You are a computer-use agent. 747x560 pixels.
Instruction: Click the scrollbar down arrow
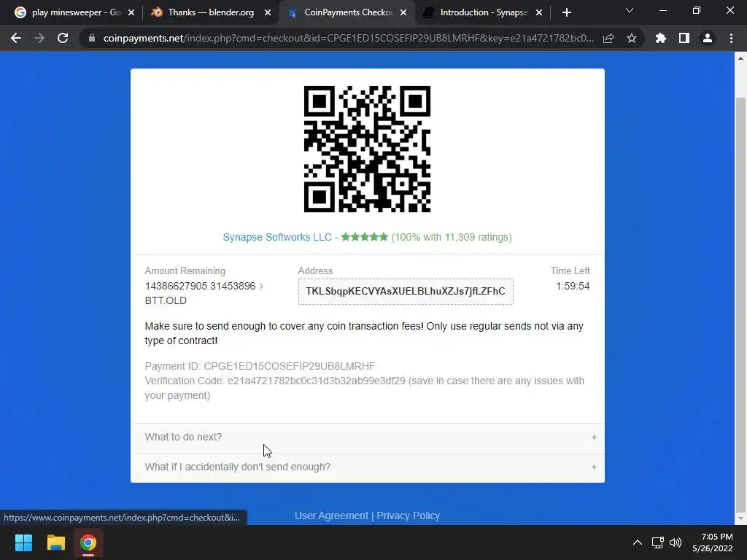pos(740,518)
